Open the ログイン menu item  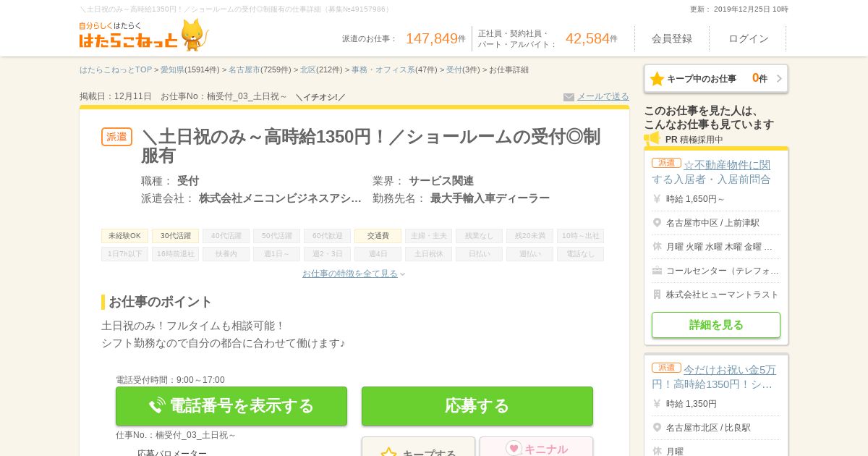tap(749, 38)
